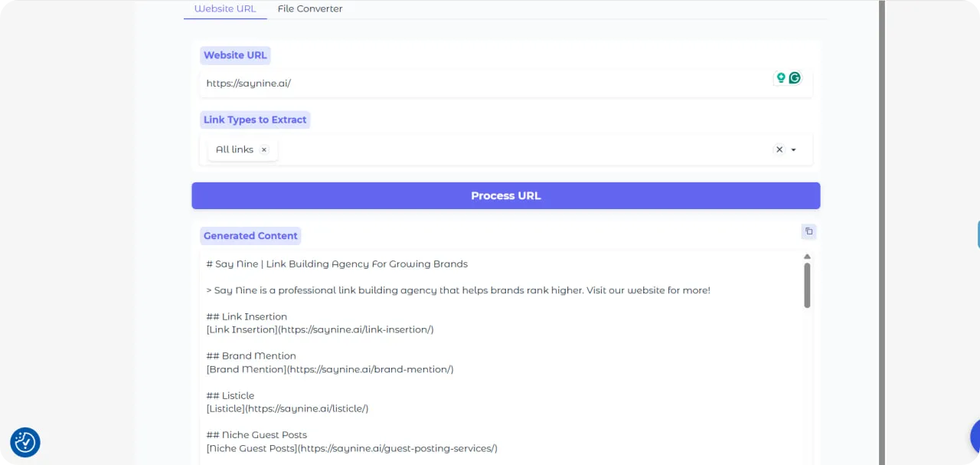
Task: Click the Website URL label
Action: 235,55
